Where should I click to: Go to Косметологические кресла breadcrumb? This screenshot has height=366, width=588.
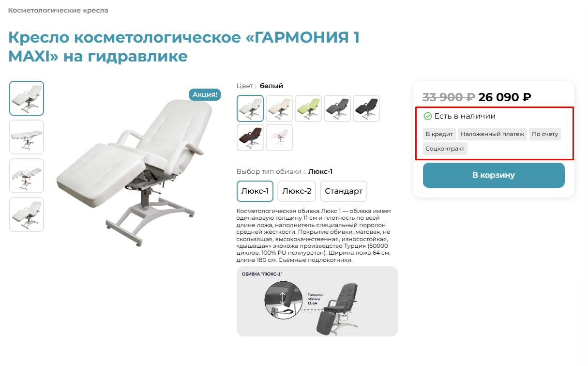(x=58, y=10)
